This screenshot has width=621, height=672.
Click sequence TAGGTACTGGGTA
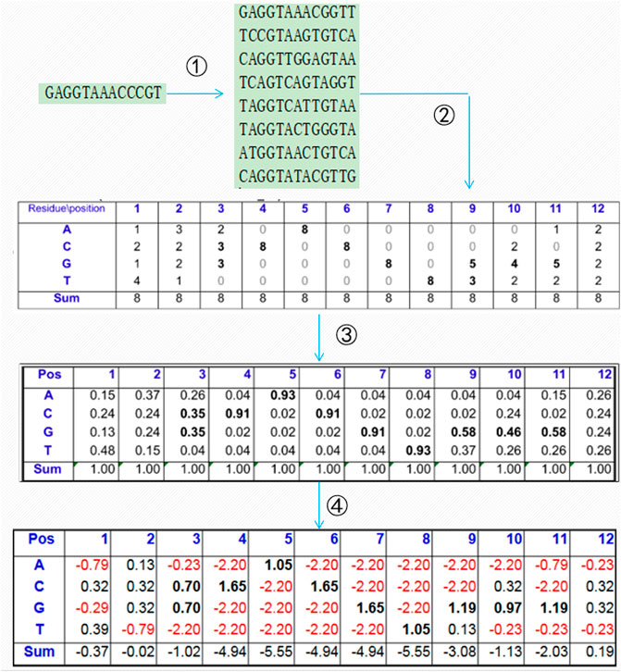(x=297, y=129)
